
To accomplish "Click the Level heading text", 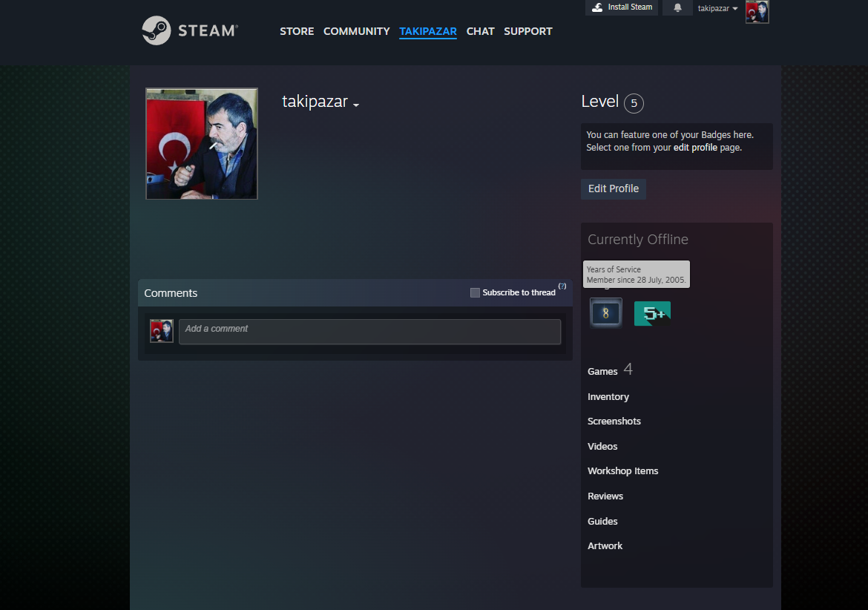I will click(599, 102).
